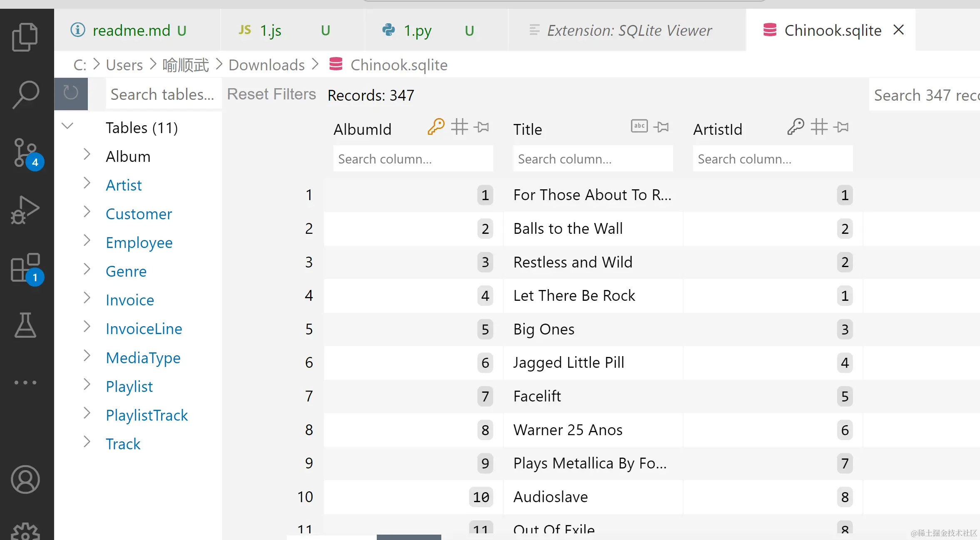Collapse the Tables (11) section
This screenshot has height=540, width=980.
tap(67, 126)
